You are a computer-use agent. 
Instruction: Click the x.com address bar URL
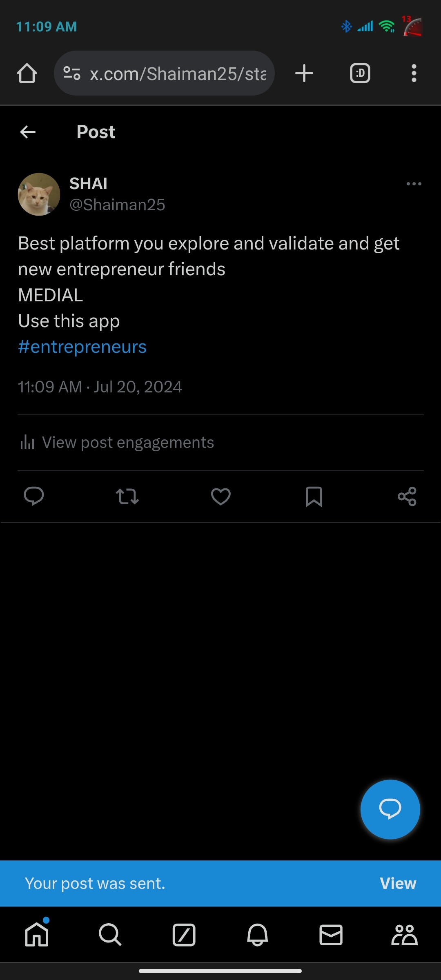click(178, 74)
